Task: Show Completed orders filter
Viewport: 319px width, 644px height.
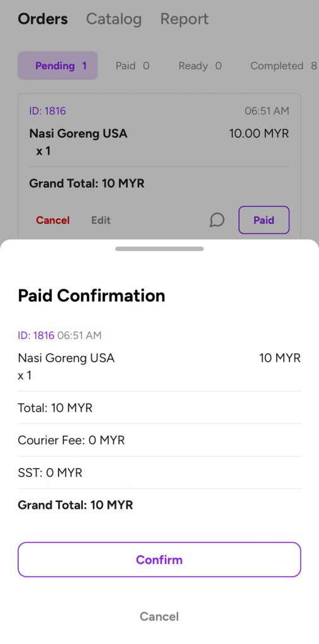Action: (x=284, y=65)
